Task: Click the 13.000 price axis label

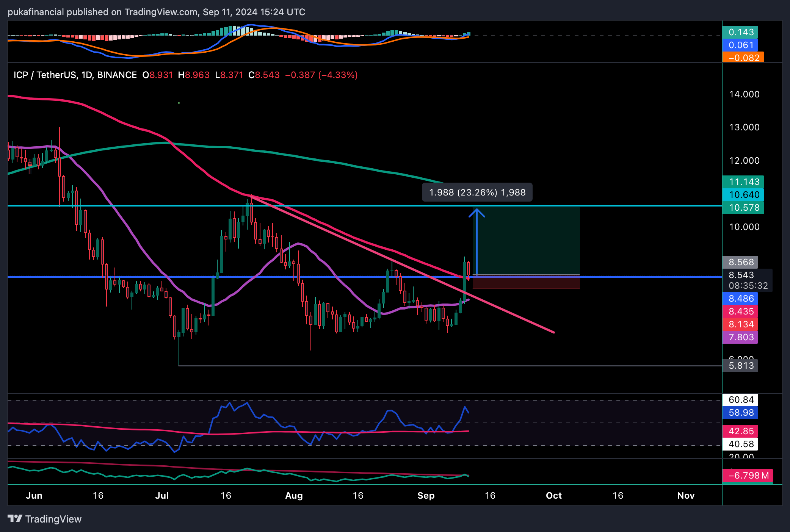Action: (744, 127)
